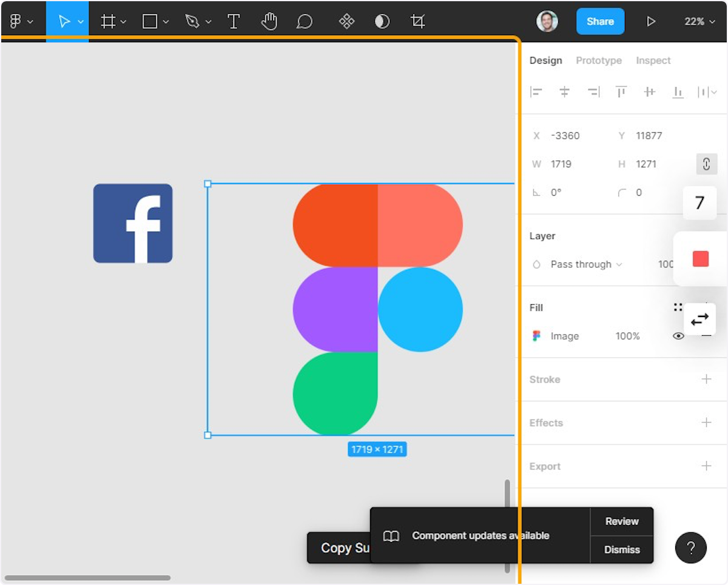
Task: Click the Image fill thumbnail swatch
Action: point(536,336)
